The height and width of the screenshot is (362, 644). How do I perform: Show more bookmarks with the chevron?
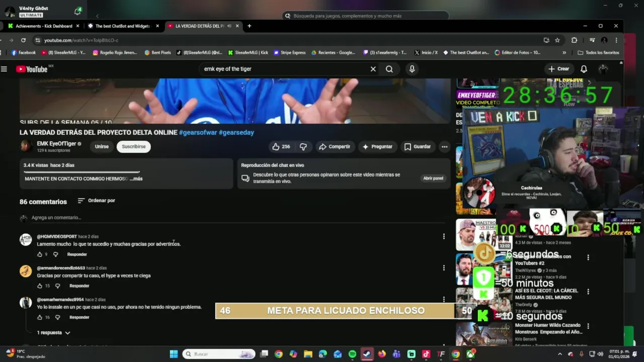coord(564,52)
